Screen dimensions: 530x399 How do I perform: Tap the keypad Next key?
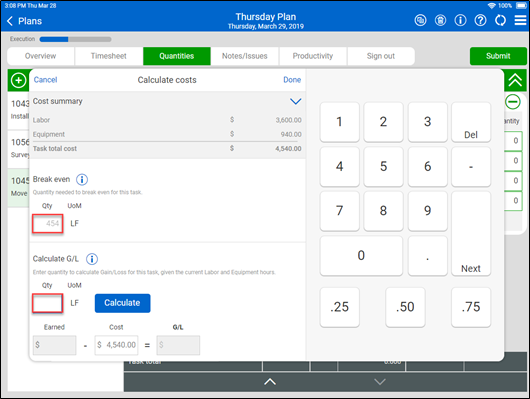click(x=471, y=233)
